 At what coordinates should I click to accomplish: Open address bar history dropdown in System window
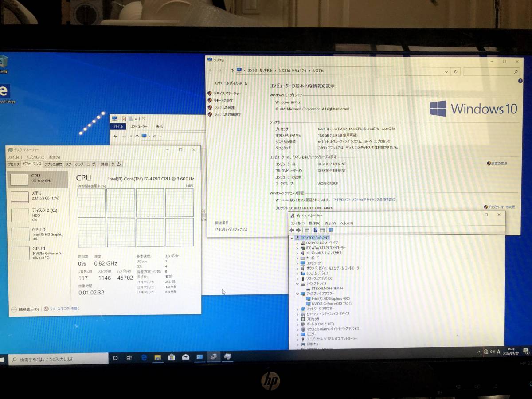click(x=447, y=71)
